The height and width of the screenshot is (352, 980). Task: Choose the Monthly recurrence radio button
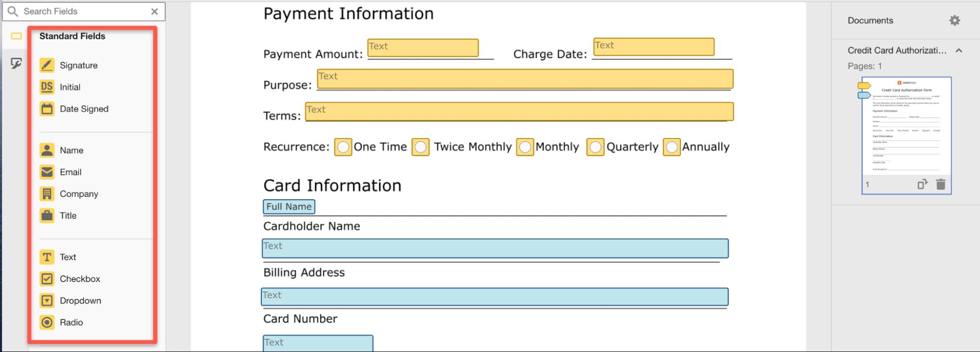pos(525,147)
